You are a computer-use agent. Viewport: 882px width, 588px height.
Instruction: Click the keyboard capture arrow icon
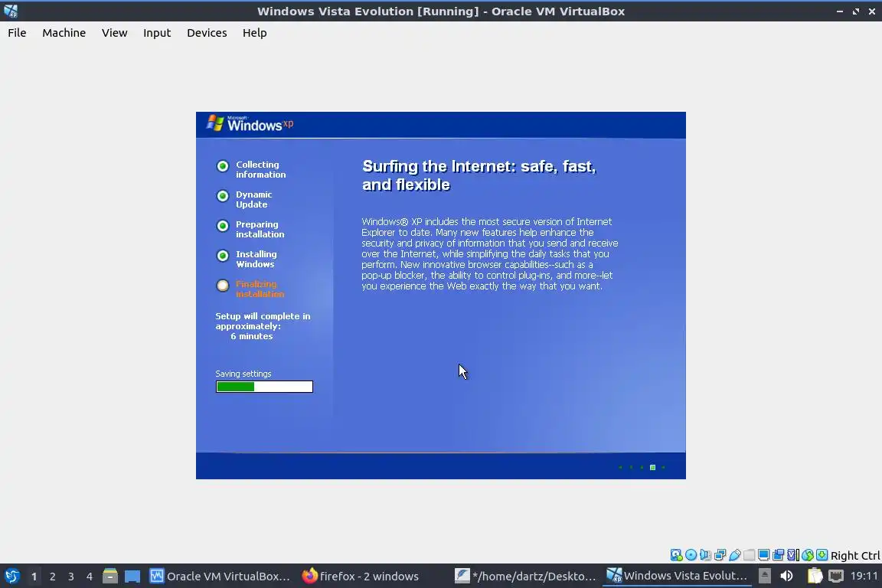(822, 555)
